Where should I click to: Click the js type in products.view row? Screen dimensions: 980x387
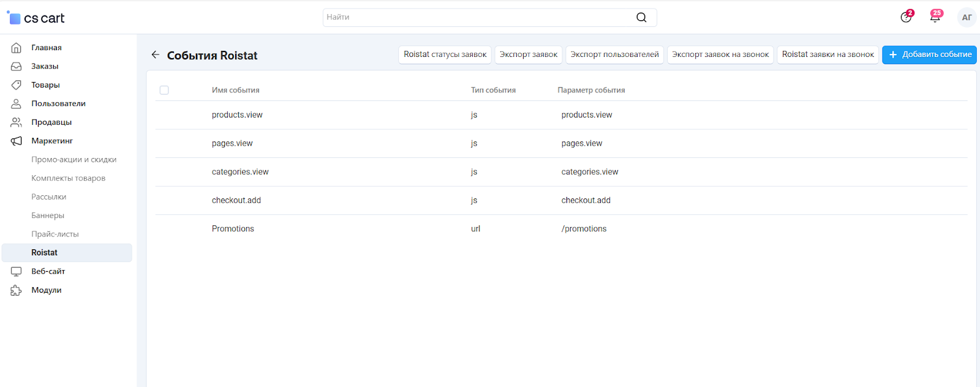pyautogui.click(x=474, y=115)
